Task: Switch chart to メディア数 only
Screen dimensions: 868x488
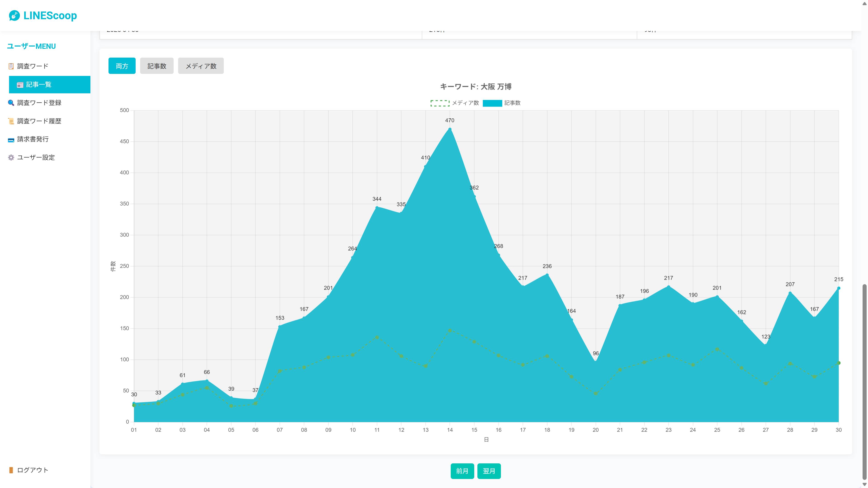Action: (201, 66)
